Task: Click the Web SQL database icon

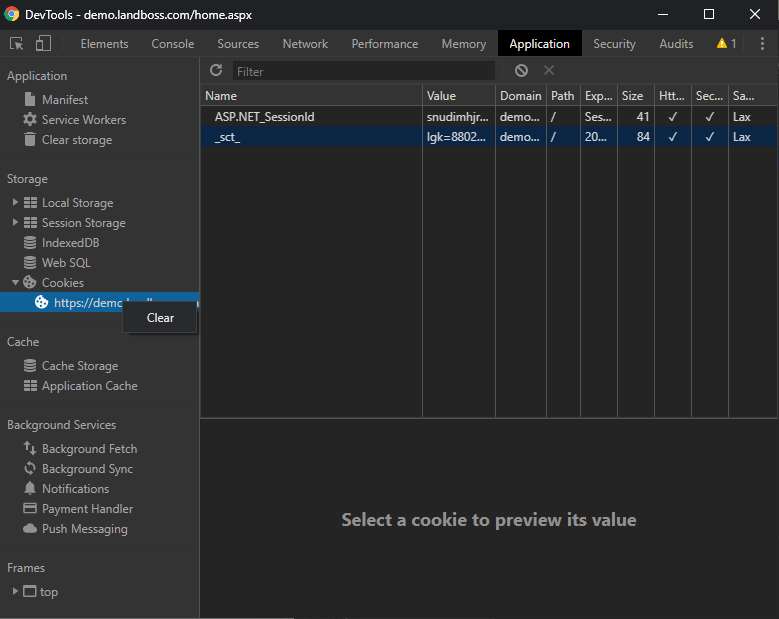Action: pyautogui.click(x=30, y=262)
